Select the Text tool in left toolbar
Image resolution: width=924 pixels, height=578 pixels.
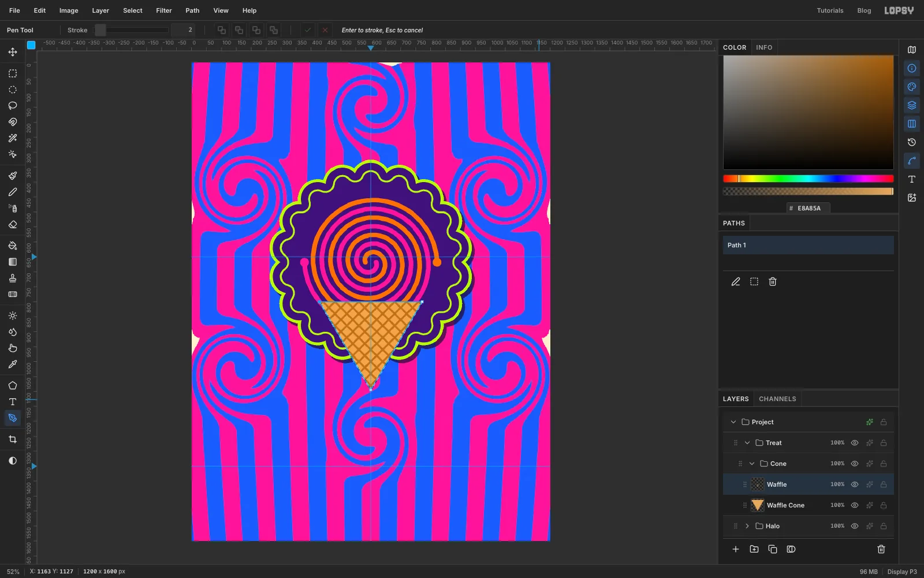(x=13, y=402)
